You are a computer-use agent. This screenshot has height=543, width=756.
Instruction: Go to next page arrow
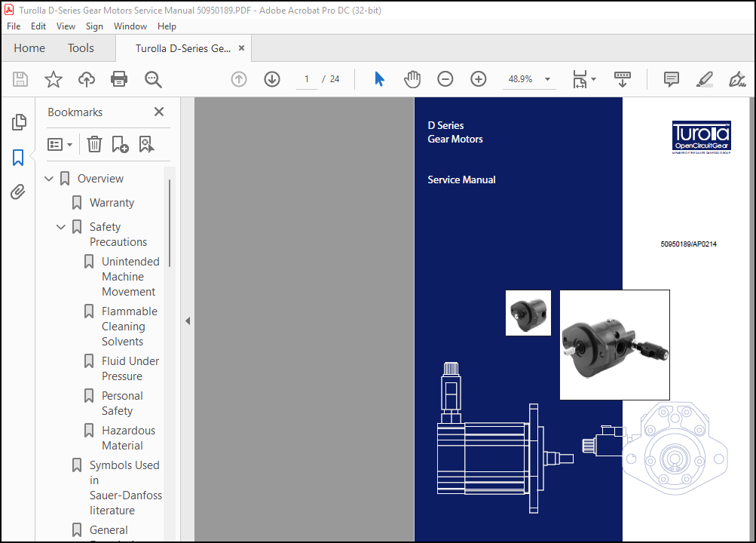coord(272,79)
